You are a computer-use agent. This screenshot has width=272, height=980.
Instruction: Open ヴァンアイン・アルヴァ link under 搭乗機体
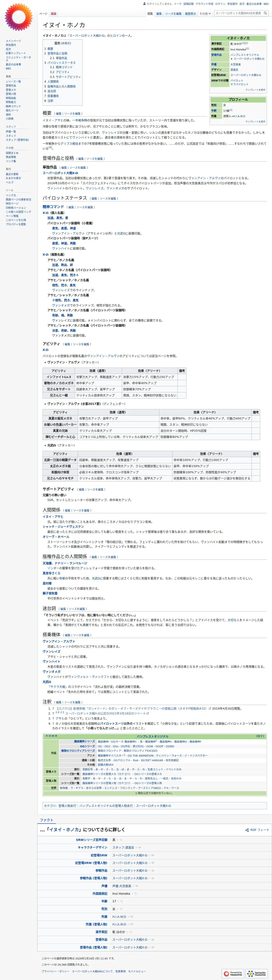coord(59,641)
